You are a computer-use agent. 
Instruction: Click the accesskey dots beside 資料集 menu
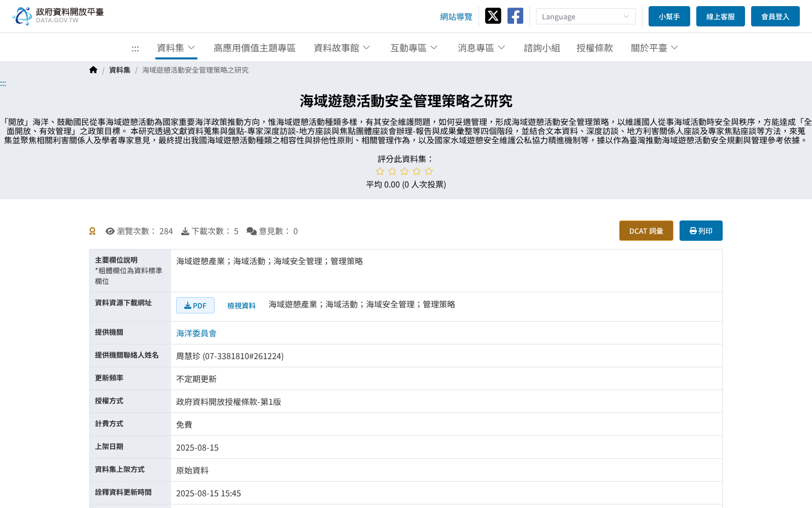coord(135,48)
